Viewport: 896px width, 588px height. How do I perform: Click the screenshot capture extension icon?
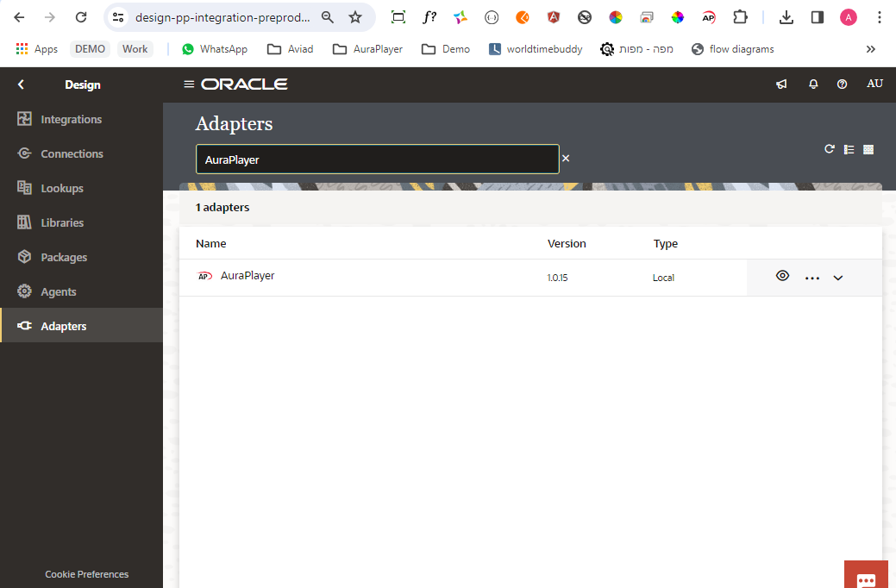[398, 17]
